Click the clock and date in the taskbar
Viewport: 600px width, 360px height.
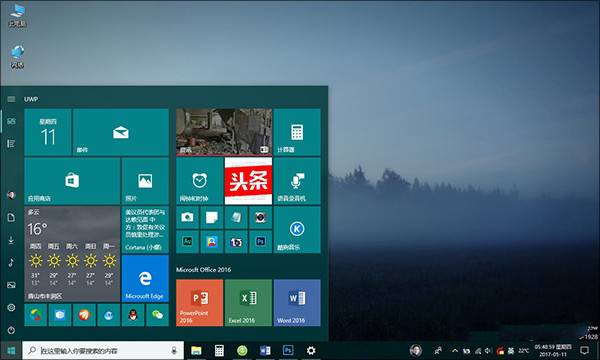click(x=553, y=350)
